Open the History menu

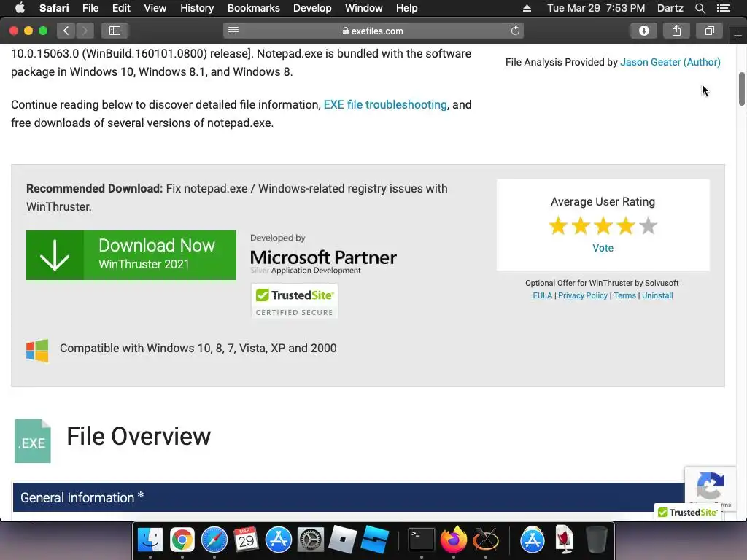[197, 8]
